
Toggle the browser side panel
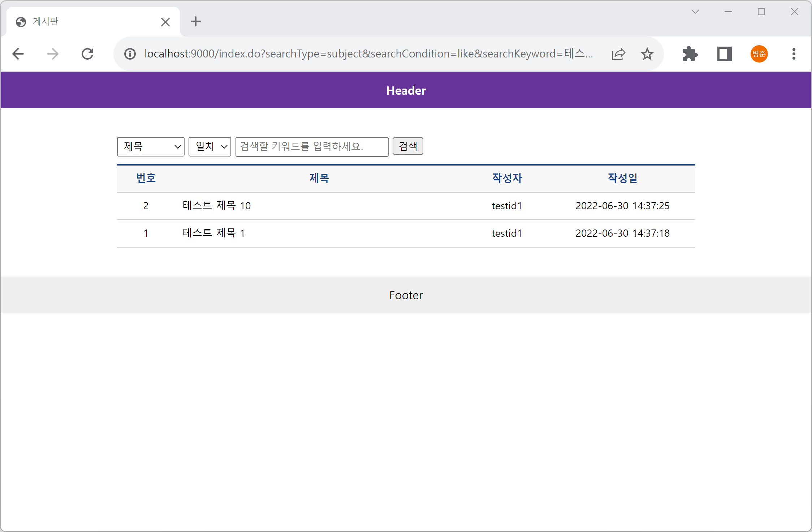(724, 54)
